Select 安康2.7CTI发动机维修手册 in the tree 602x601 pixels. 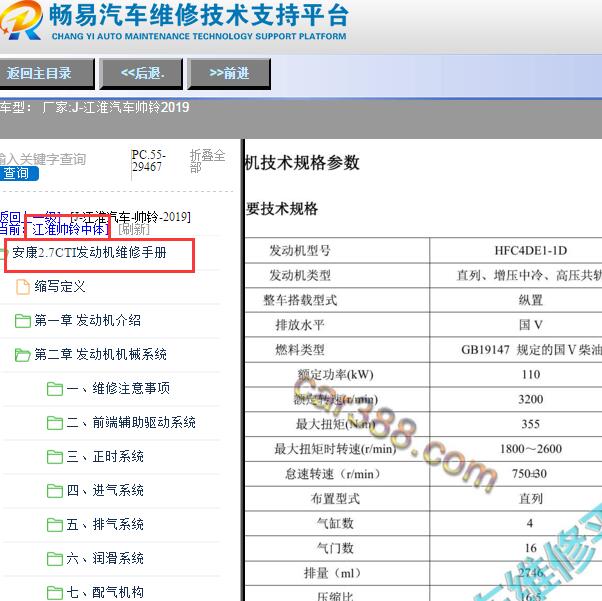[x=89, y=253]
